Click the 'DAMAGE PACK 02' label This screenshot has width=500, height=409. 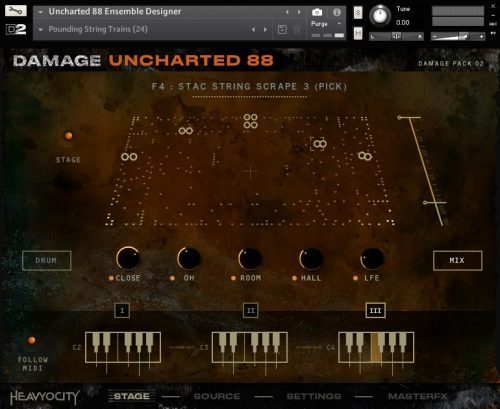point(451,63)
